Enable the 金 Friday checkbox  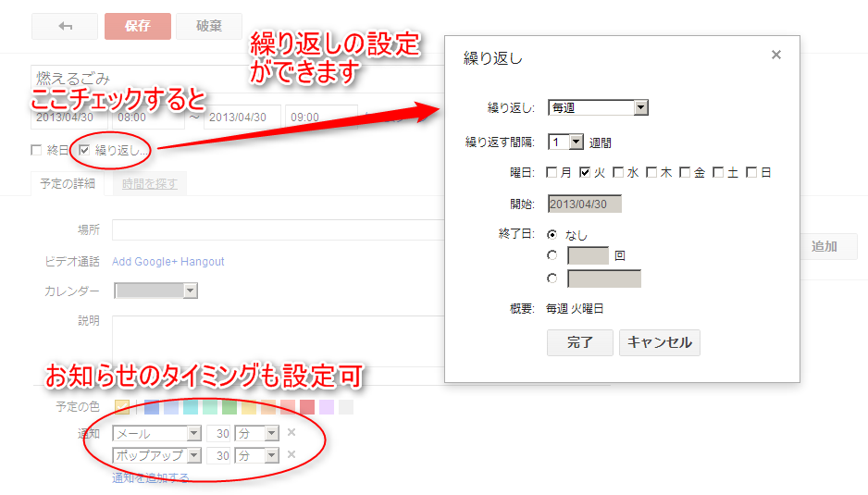coord(685,172)
